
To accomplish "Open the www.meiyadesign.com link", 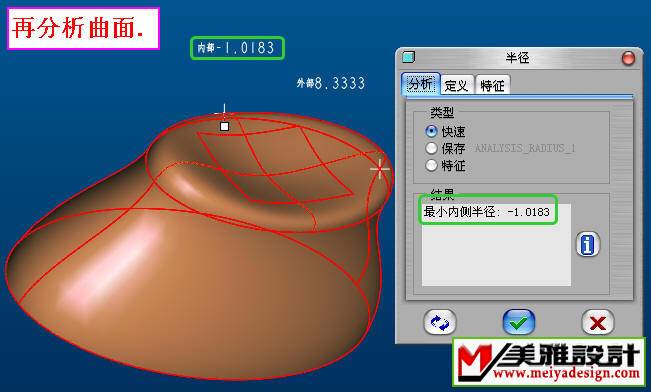I will pos(567,373).
